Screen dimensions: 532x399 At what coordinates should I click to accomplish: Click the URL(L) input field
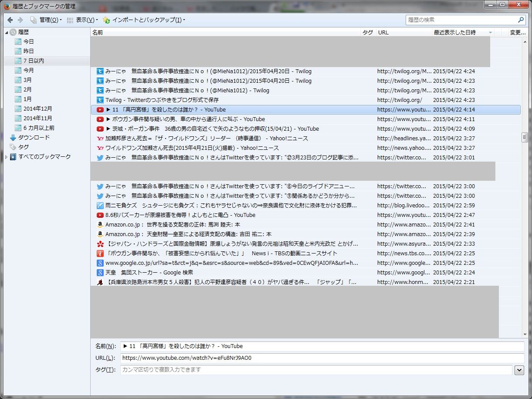click(x=322, y=358)
